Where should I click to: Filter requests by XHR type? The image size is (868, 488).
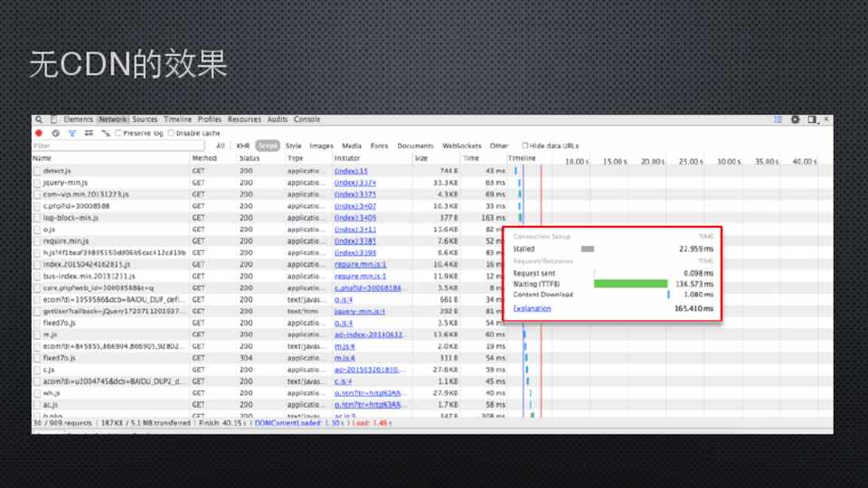(x=242, y=145)
